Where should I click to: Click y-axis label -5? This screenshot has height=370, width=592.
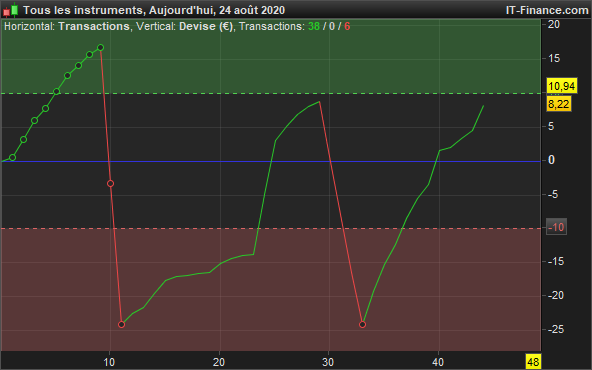tap(553, 194)
